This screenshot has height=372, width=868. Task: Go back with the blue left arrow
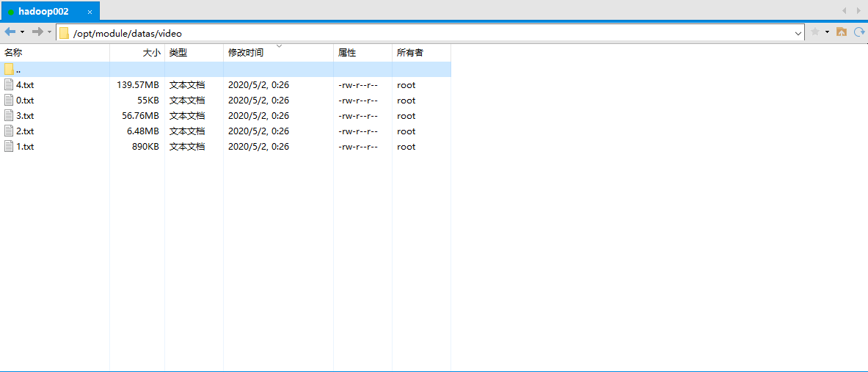tap(10, 32)
